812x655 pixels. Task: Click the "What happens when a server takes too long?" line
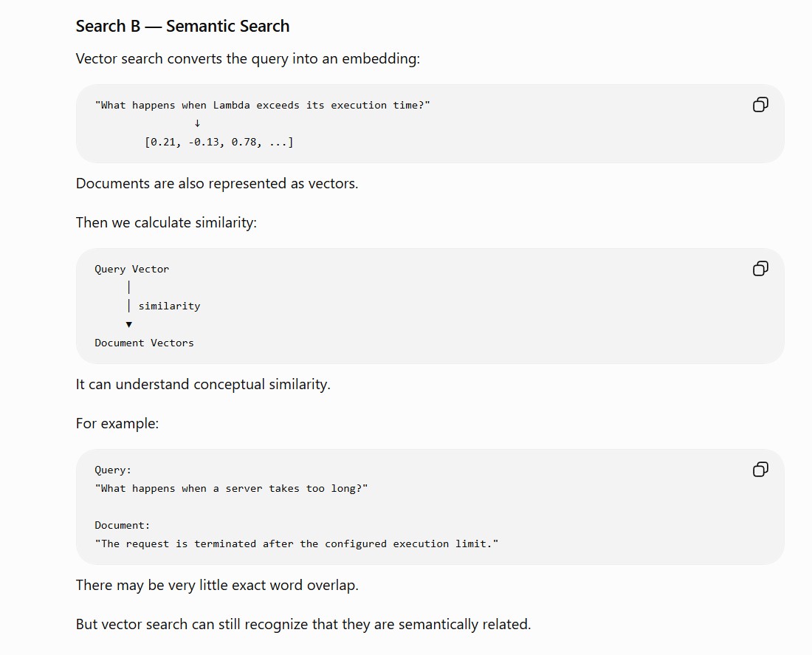click(x=232, y=489)
